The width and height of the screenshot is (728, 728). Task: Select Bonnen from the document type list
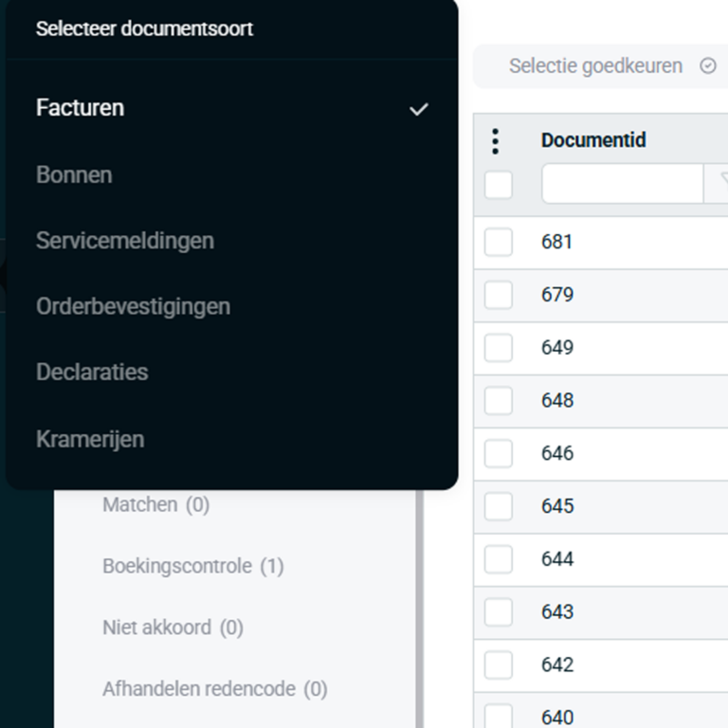click(x=74, y=175)
